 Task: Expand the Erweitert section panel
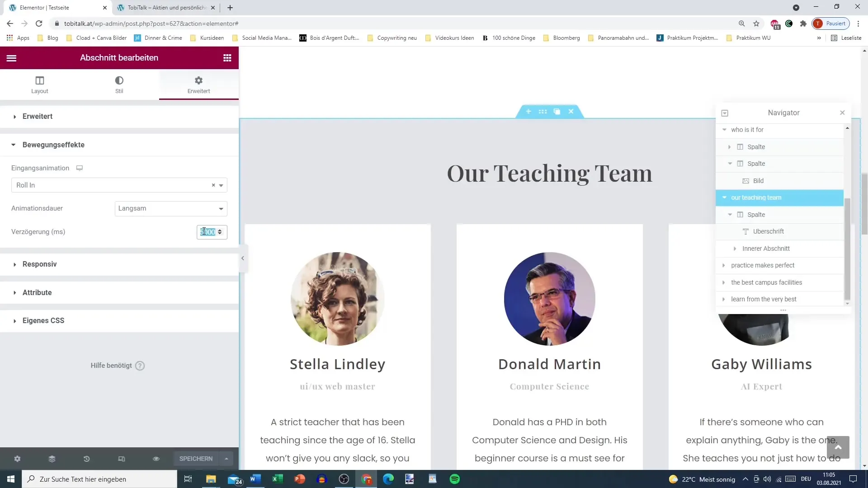38,116
